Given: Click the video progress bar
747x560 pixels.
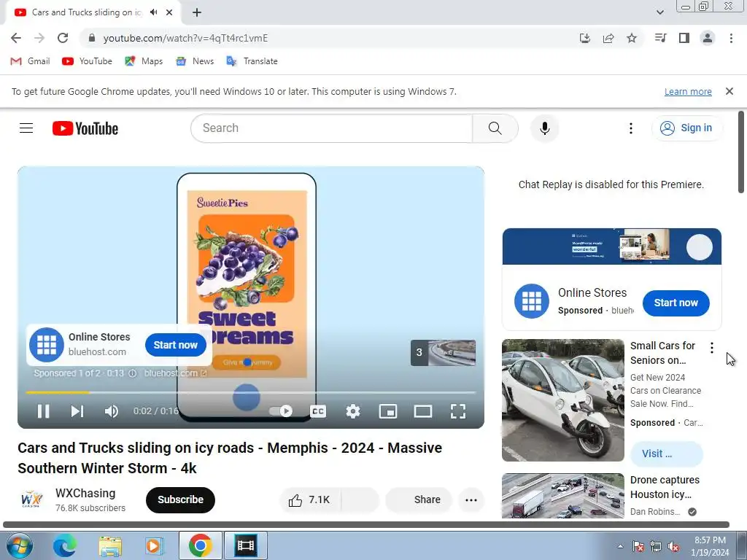Looking at the screenshot, I should 251,392.
